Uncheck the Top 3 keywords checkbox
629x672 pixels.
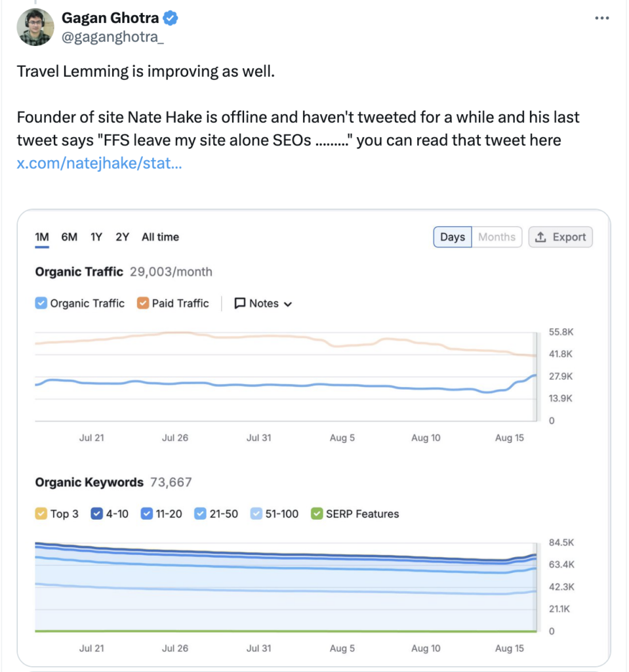point(41,514)
